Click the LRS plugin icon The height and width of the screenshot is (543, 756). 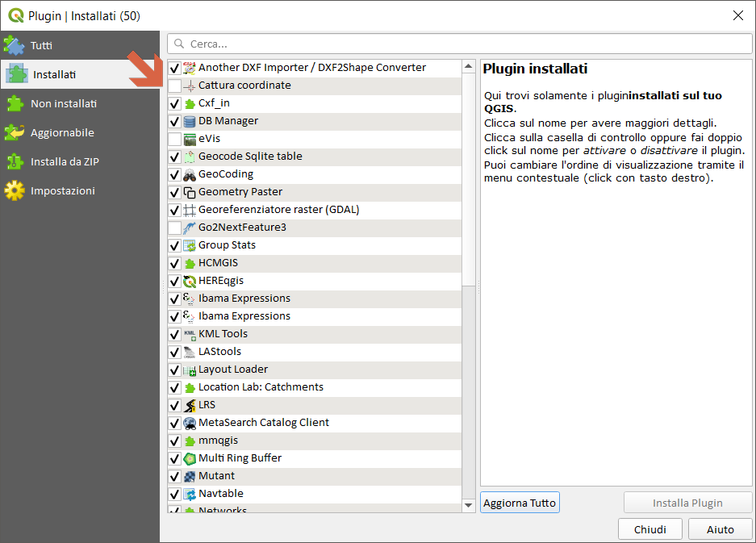190,405
